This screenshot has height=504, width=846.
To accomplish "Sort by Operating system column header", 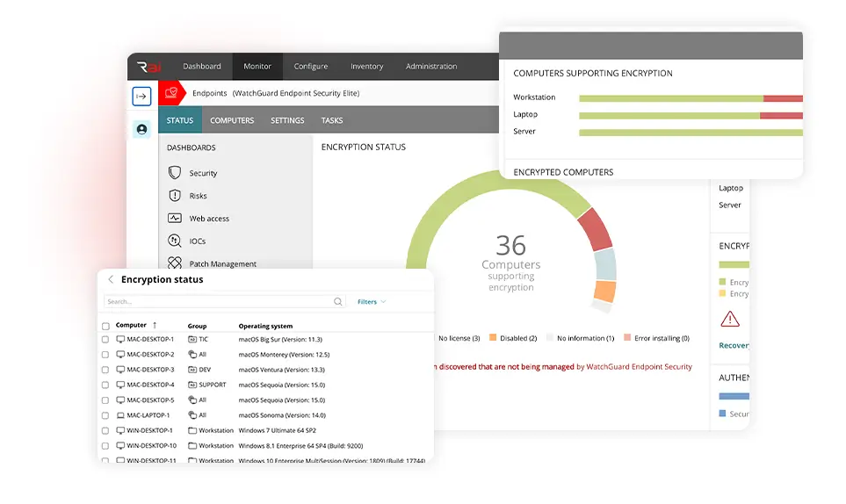I will point(265,326).
